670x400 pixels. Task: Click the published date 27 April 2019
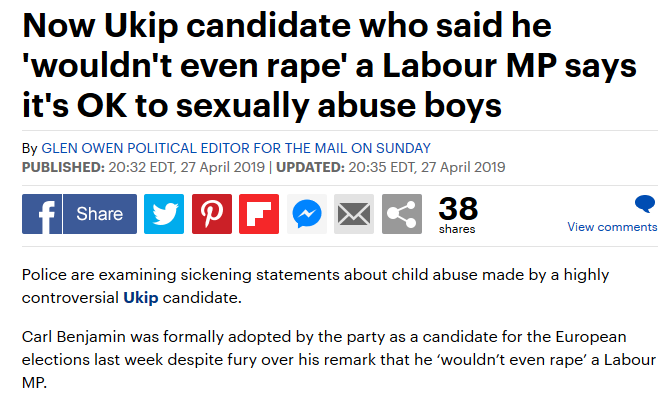click(222, 167)
